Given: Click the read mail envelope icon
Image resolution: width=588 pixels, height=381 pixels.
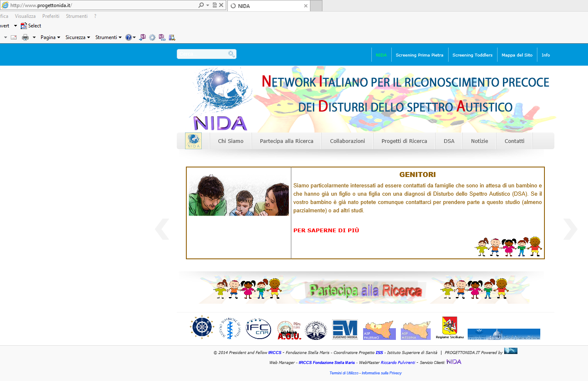Looking at the screenshot, I should coord(14,37).
